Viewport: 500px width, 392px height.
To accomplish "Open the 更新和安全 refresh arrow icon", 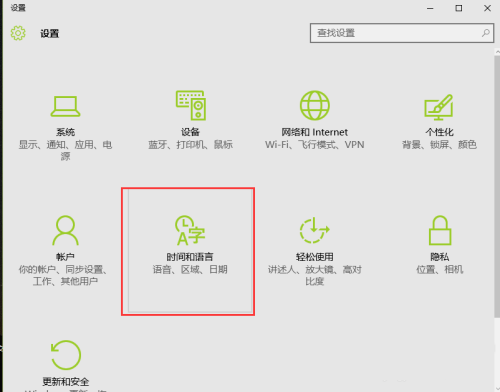I will 66,355.
